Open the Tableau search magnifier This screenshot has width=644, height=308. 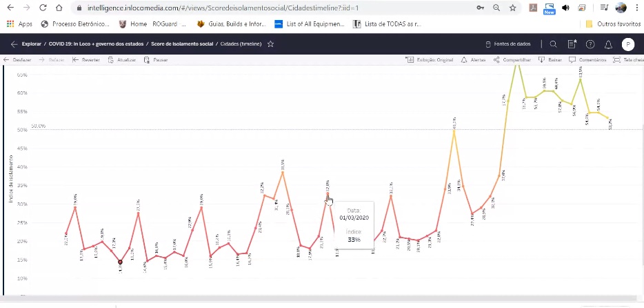[x=553, y=44]
